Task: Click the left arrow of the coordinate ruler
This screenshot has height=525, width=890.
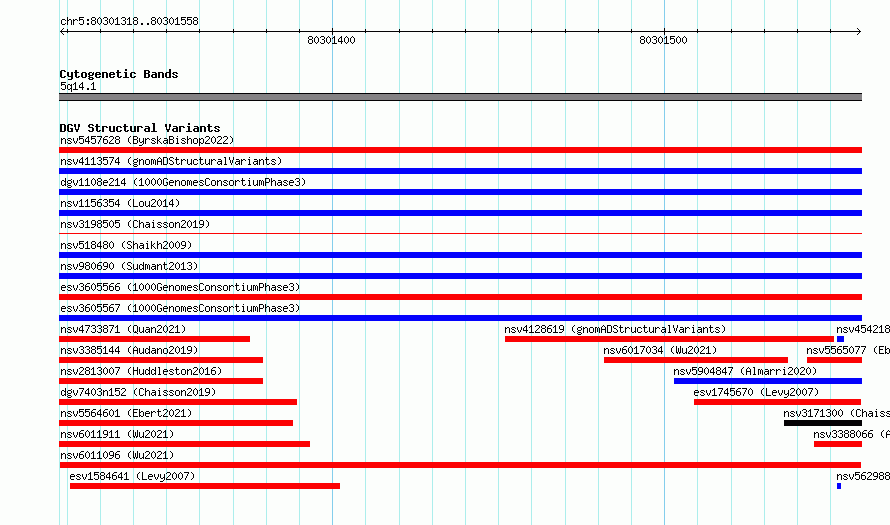Action: click(62, 32)
